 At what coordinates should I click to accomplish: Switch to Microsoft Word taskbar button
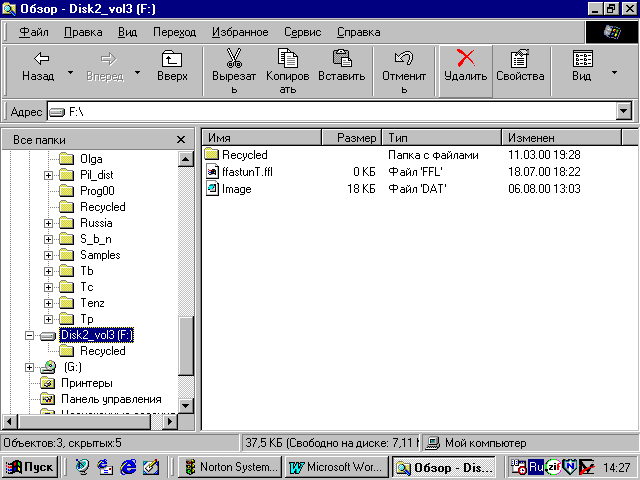[337, 467]
